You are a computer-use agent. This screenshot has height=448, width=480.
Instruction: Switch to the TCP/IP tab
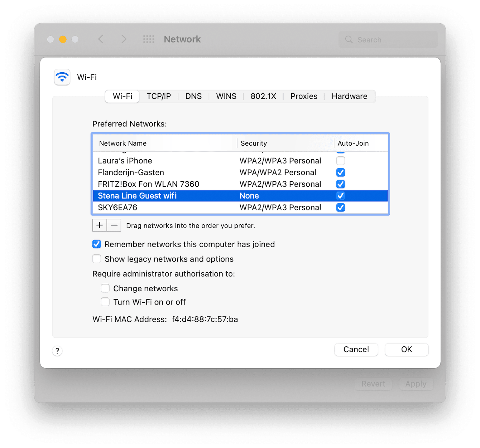159,96
